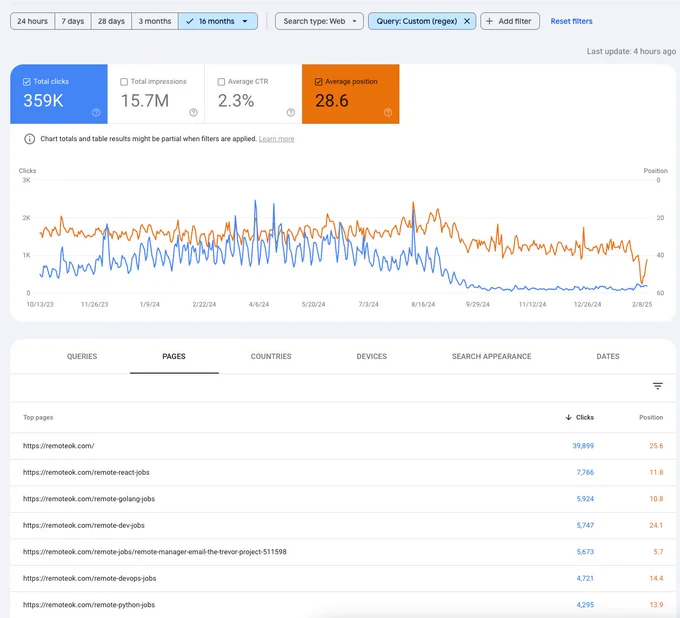Switch to the SEARCH APPEARANCE tab

pyautogui.click(x=491, y=356)
